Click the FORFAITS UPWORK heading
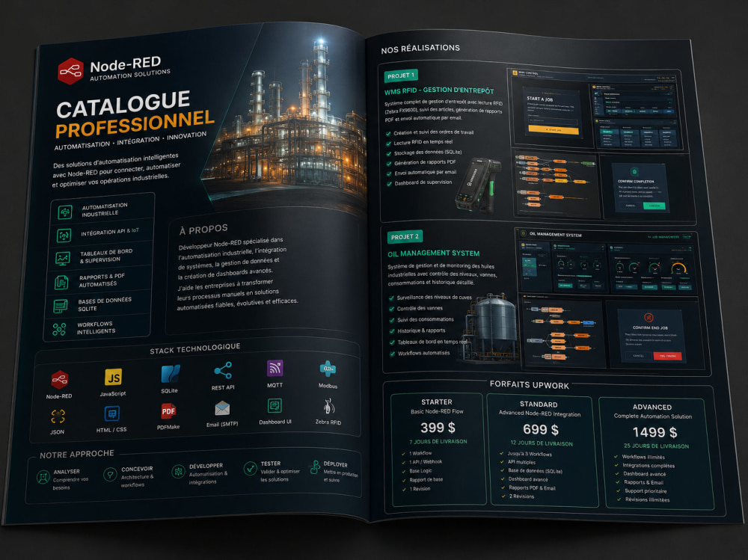The height and width of the screenshot is (560, 748). pos(530,385)
